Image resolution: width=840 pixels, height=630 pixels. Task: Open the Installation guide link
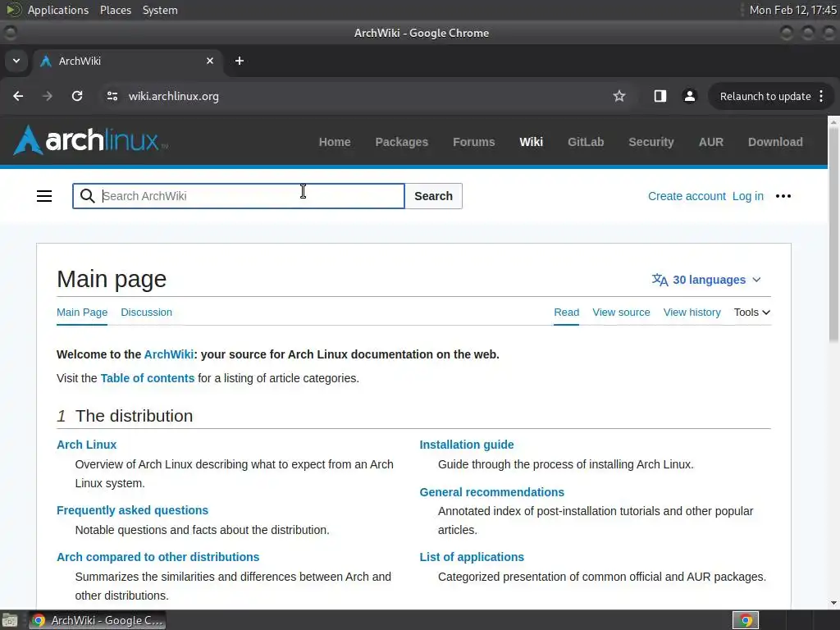(x=467, y=445)
